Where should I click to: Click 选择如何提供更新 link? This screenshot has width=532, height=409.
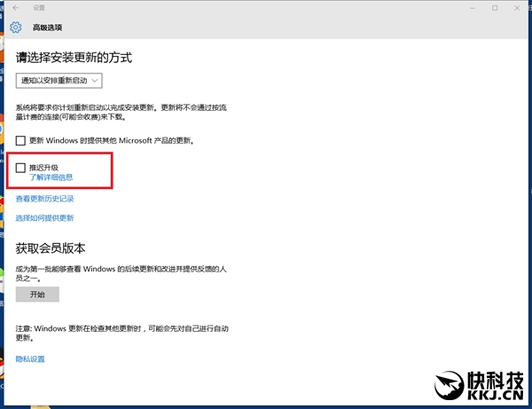click(x=44, y=217)
